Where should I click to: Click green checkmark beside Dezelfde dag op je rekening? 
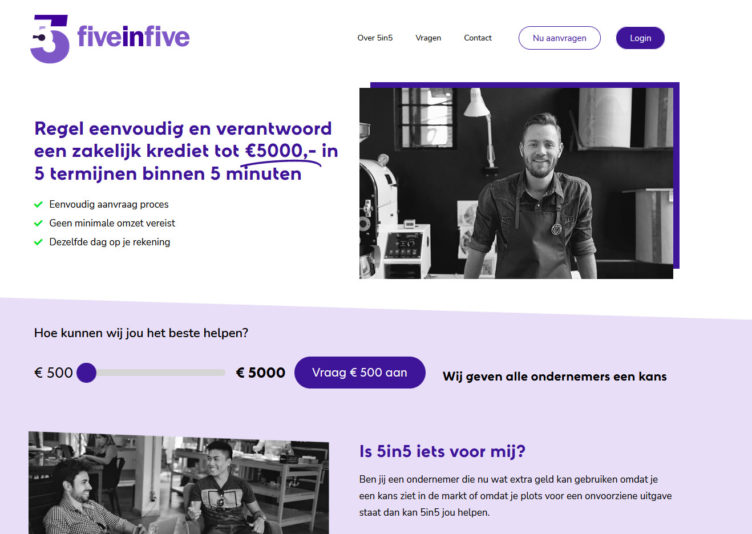(x=38, y=242)
